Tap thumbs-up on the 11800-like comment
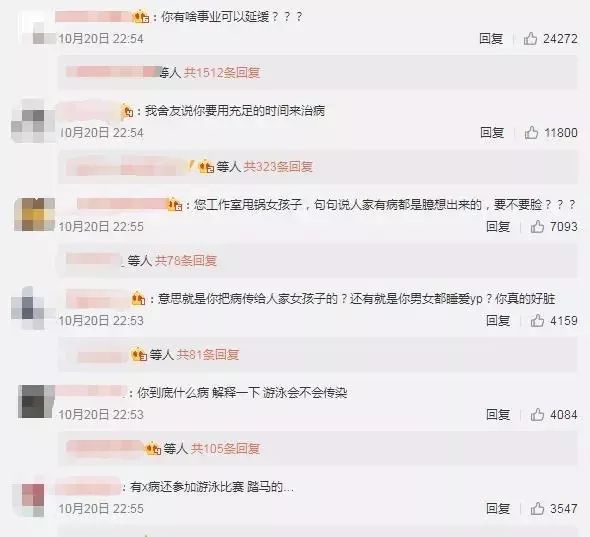This screenshot has height=537, width=590. click(x=531, y=132)
